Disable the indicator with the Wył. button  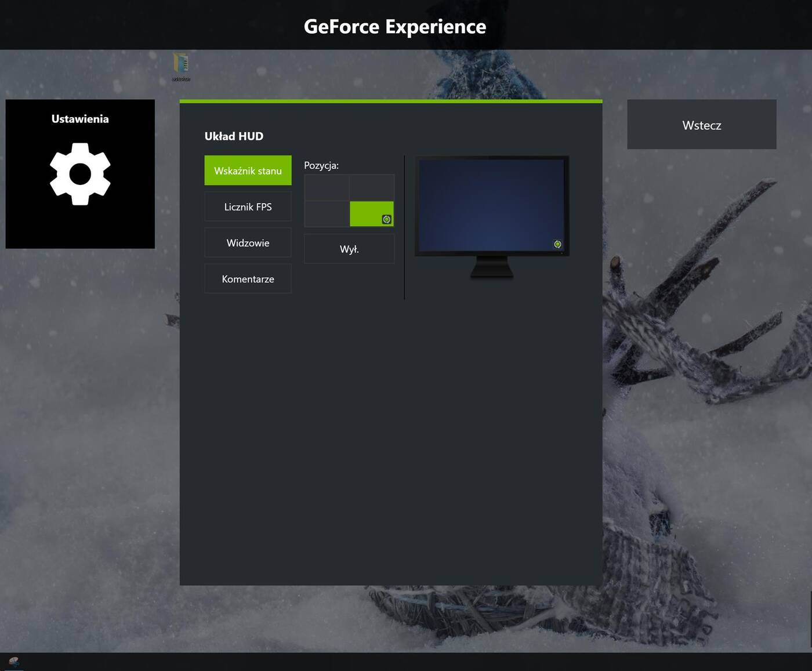click(x=349, y=249)
